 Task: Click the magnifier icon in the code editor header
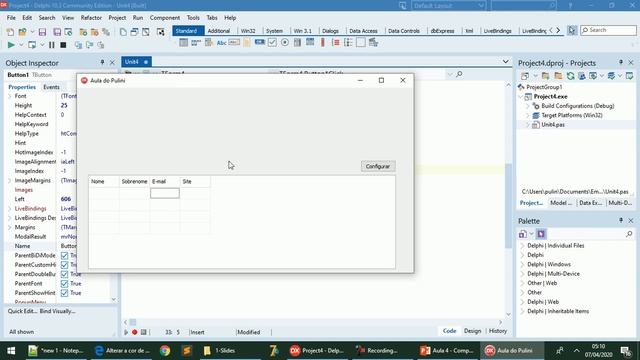(x=459, y=74)
